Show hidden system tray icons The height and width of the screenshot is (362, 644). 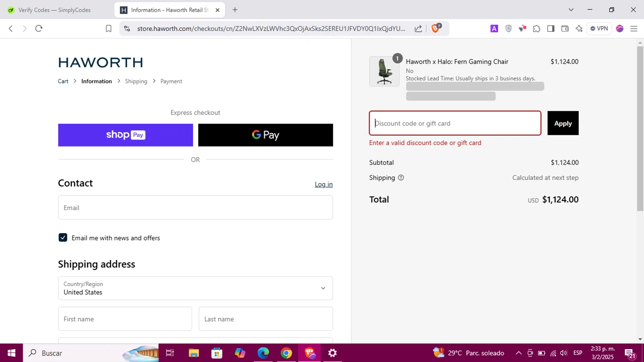[519, 353]
